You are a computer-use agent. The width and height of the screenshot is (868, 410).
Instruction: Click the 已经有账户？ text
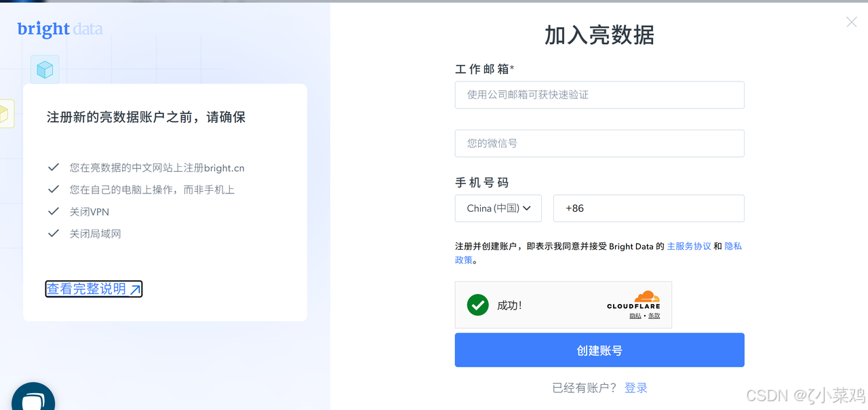pos(585,388)
